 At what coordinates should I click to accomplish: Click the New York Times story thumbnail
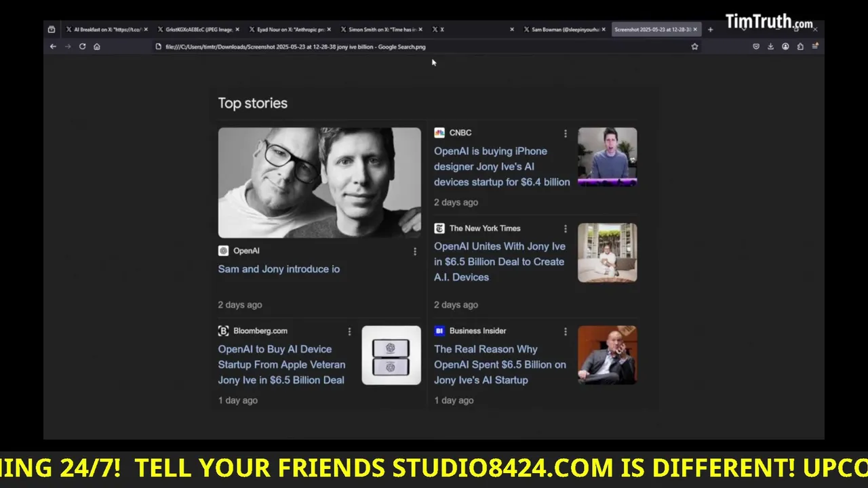pos(607,252)
